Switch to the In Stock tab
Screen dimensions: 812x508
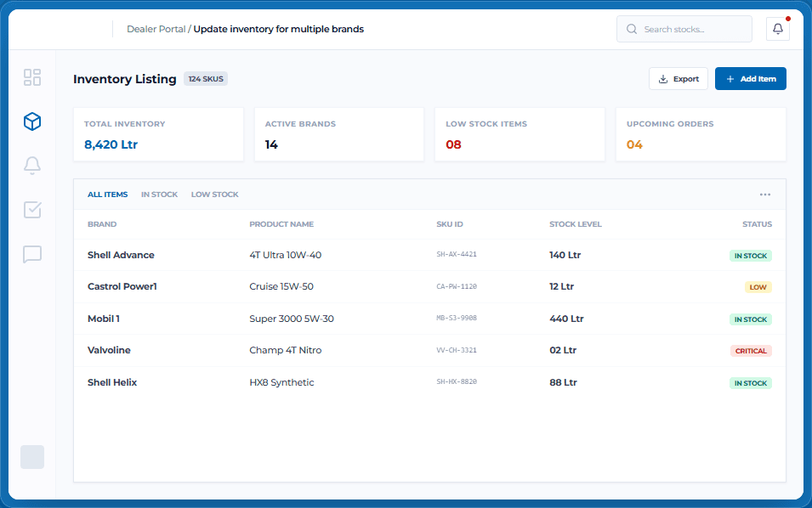[159, 195]
